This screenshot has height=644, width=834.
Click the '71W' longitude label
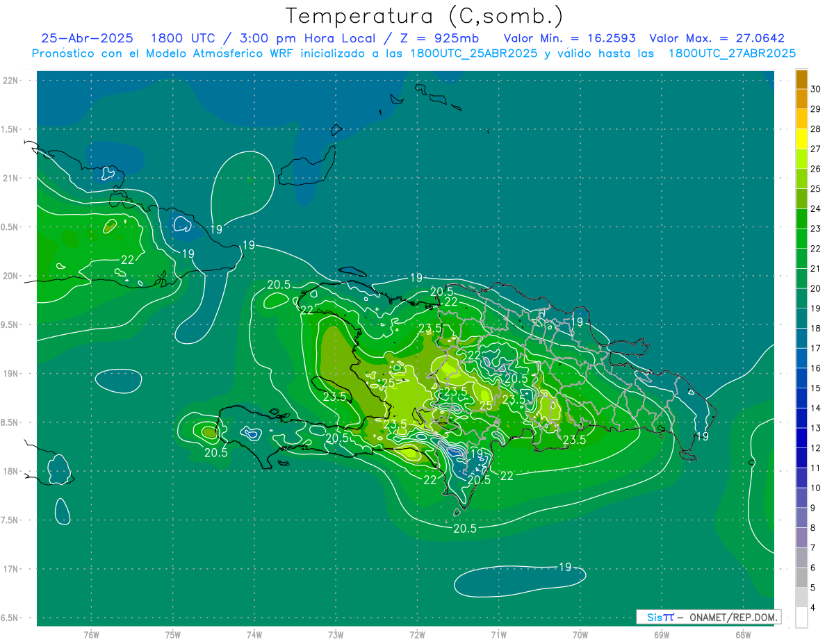point(498,635)
